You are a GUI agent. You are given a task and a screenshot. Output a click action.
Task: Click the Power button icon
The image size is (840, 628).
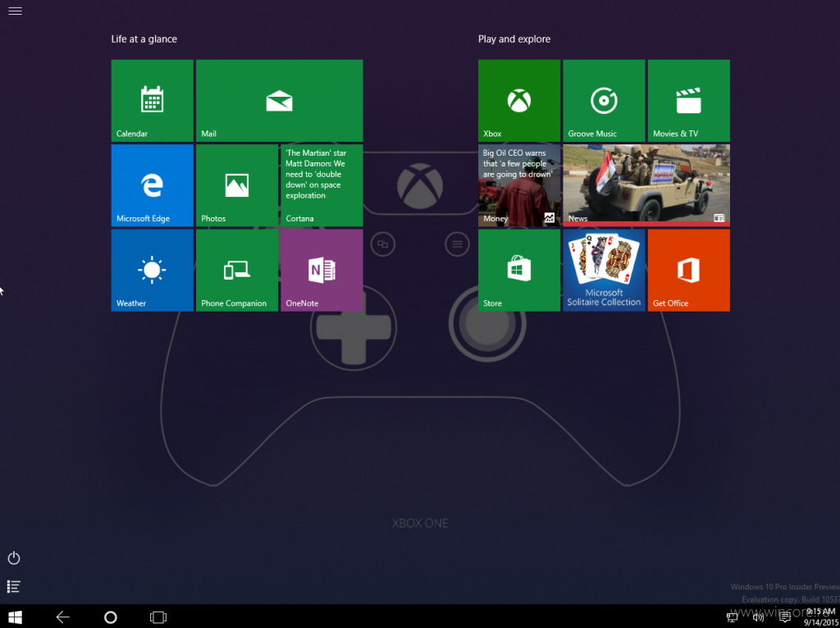click(14, 558)
